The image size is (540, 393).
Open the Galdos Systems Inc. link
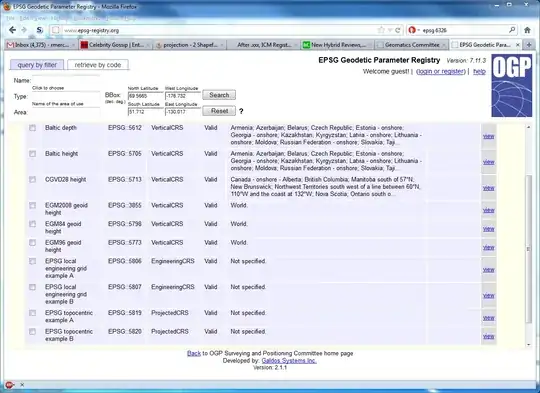[289, 361]
